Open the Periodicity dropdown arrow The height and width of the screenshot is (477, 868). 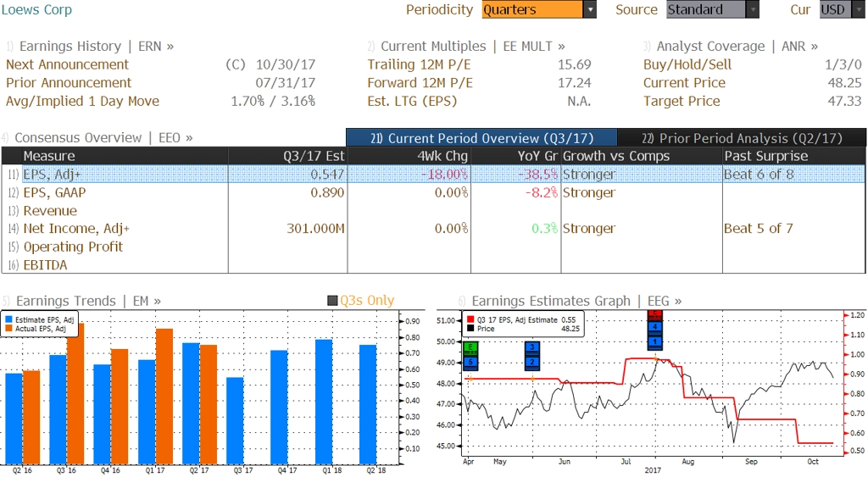click(x=590, y=9)
